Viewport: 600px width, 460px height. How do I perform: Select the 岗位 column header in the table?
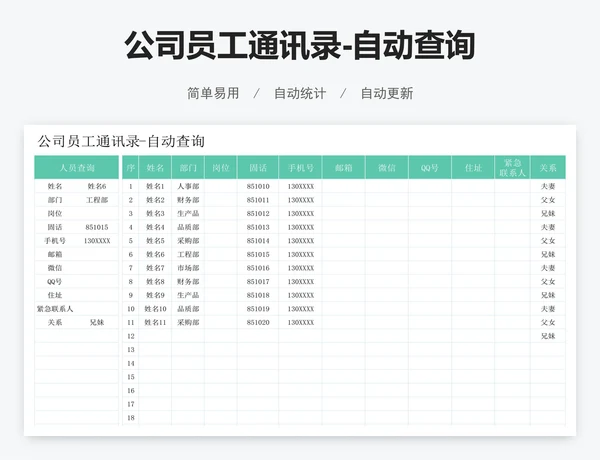tap(221, 168)
